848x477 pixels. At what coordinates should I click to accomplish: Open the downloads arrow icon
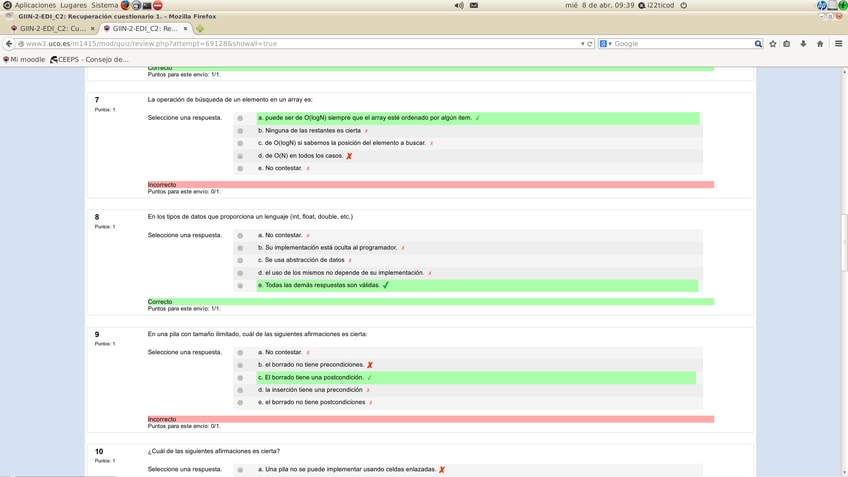coord(803,44)
